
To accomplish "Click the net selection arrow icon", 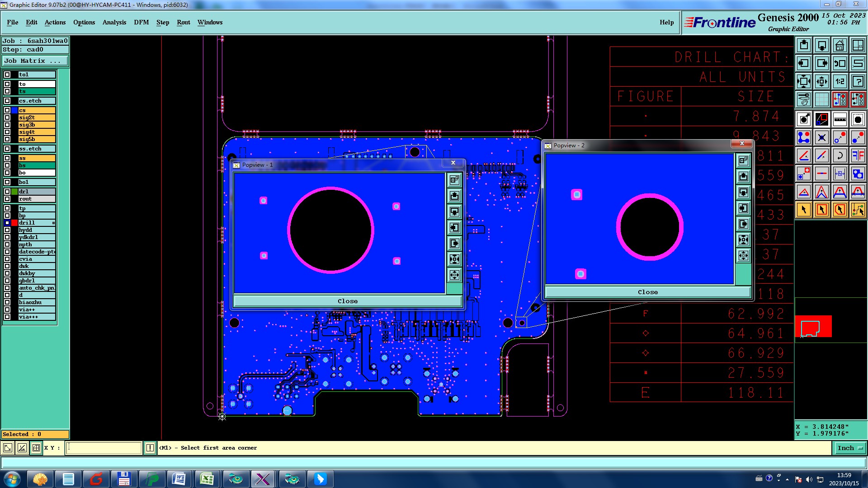I will [x=858, y=210].
